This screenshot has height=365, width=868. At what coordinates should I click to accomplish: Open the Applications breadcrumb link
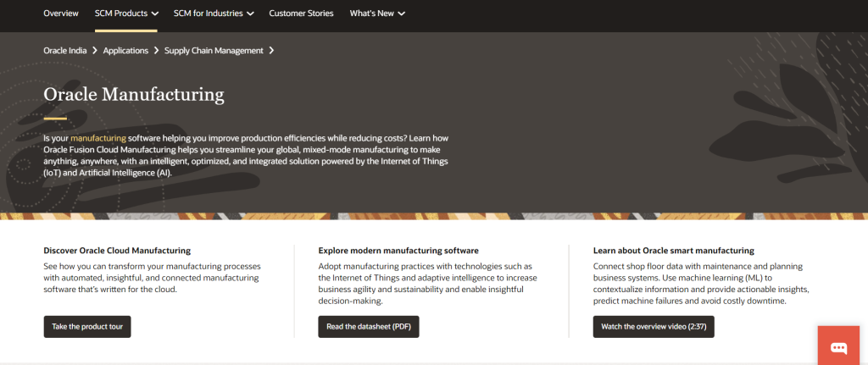coord(125,50)
